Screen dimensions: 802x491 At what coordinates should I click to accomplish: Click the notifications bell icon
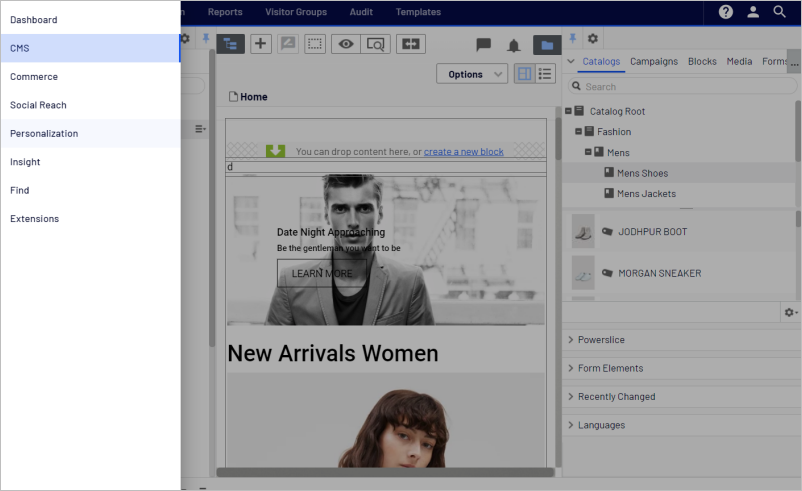coord(514,45)
